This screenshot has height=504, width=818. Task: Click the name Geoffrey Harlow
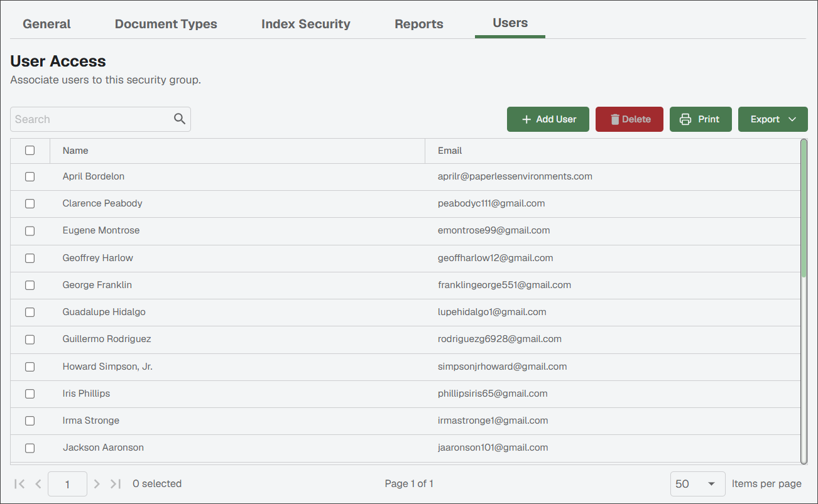point(98,258)
